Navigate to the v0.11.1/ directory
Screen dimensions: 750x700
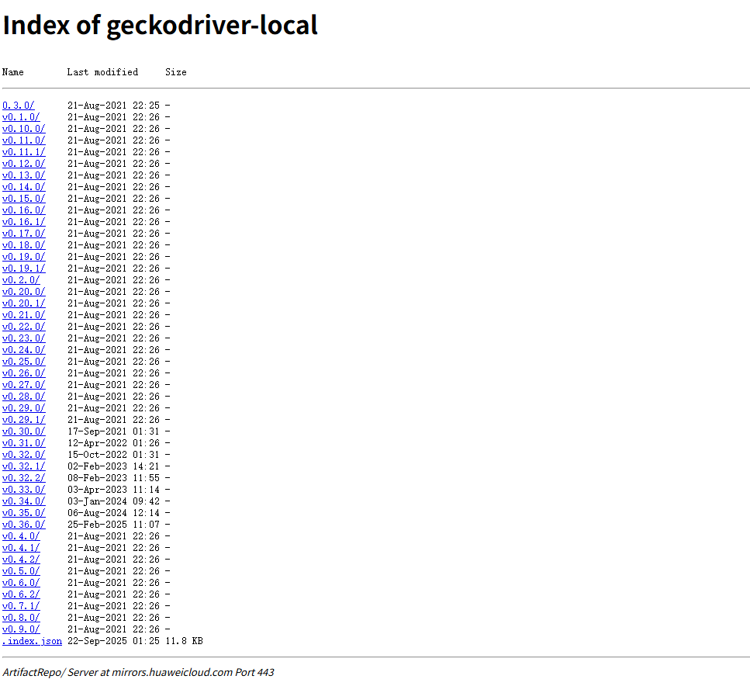(23, 152)
